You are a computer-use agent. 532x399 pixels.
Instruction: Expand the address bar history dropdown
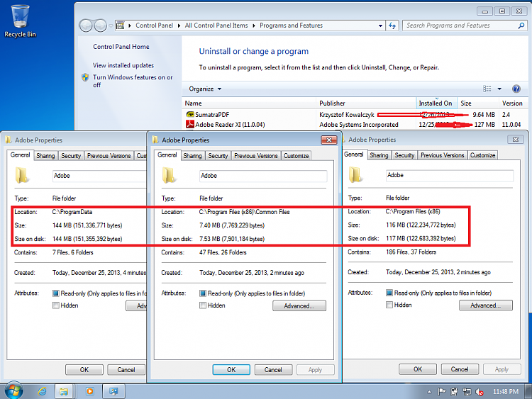(x=380, y=26)
